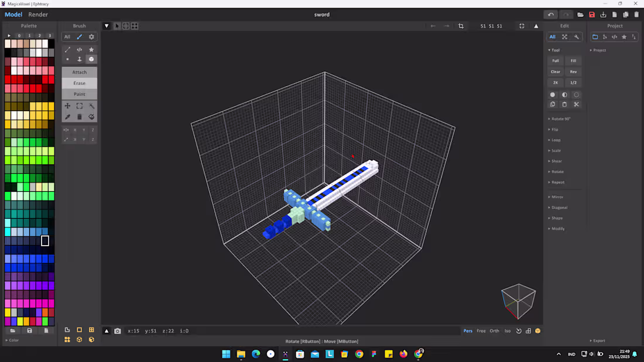Select the star brush mode icon
The height and width of the screenshot is (362, 644).
click(91, 50)
